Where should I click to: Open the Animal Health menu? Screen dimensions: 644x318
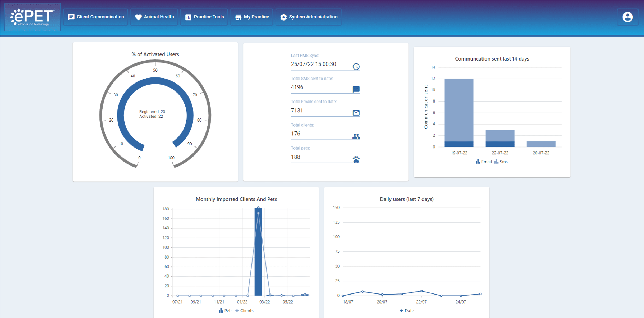pos(154,17)
